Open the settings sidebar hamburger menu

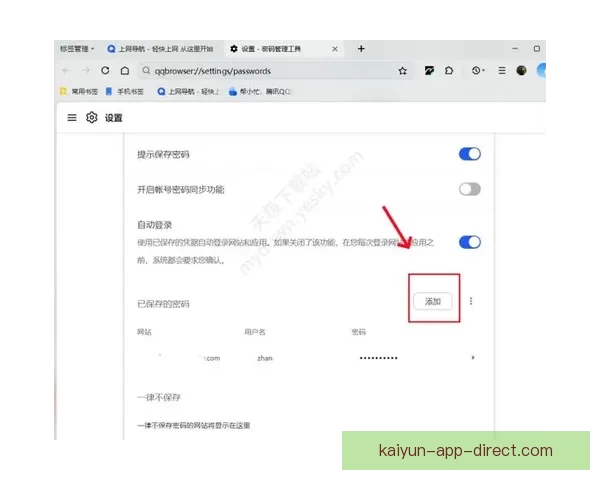(x=72, y=118)
